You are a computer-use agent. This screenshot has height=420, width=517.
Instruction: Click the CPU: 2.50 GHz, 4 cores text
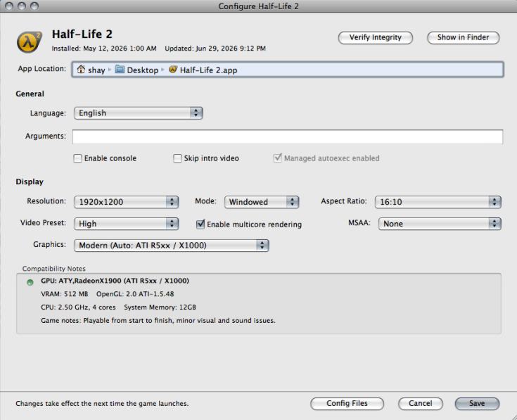pyautogui.click(x=78, y=307)
